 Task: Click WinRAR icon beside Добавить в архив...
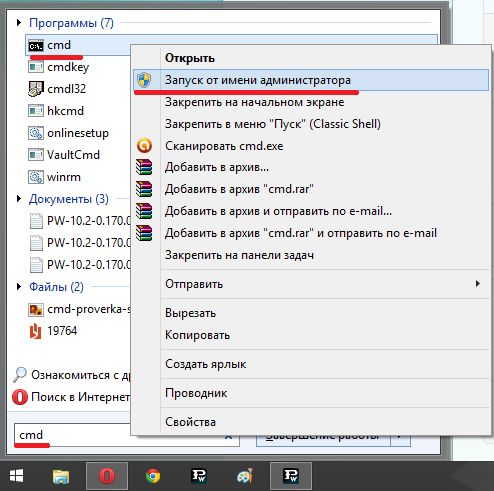click(144, 167)
